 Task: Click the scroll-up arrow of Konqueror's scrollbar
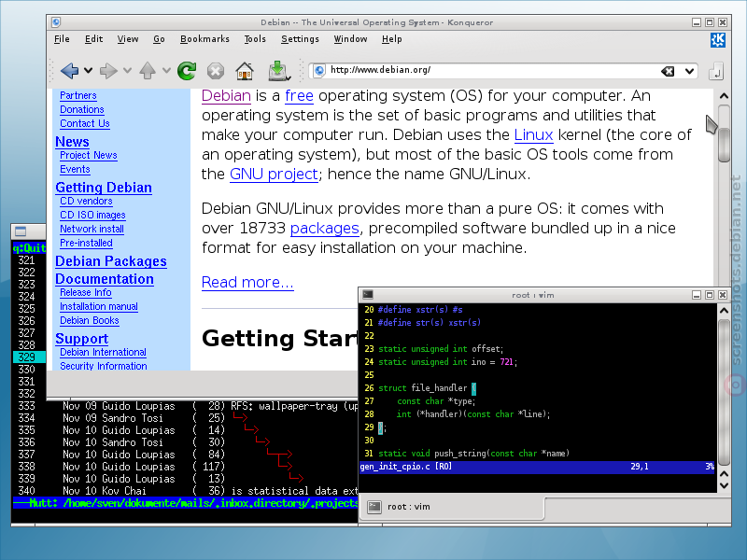[725, 96]
